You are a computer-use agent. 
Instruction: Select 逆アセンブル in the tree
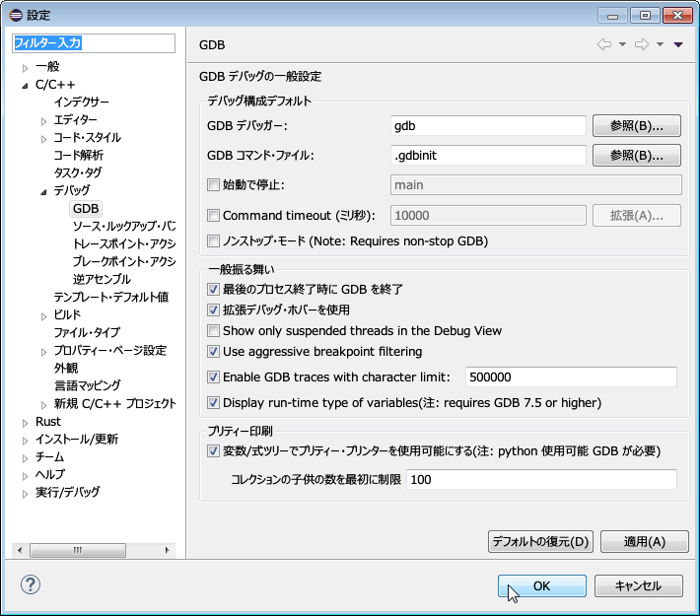[102, 280]
